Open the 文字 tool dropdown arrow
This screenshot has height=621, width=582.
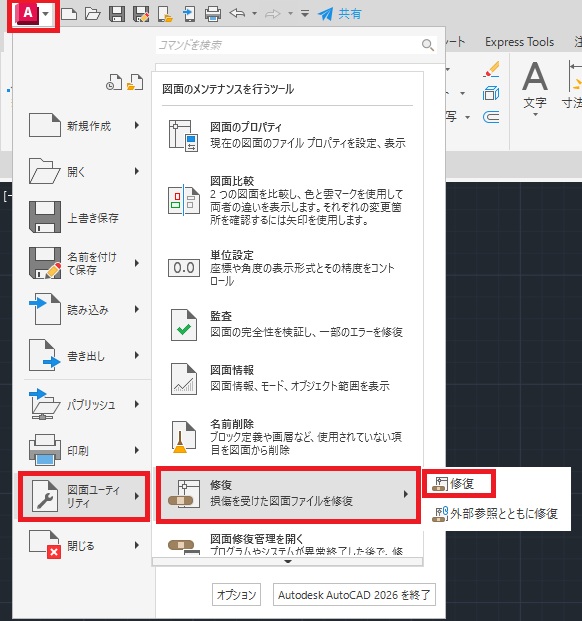point(535,115)
